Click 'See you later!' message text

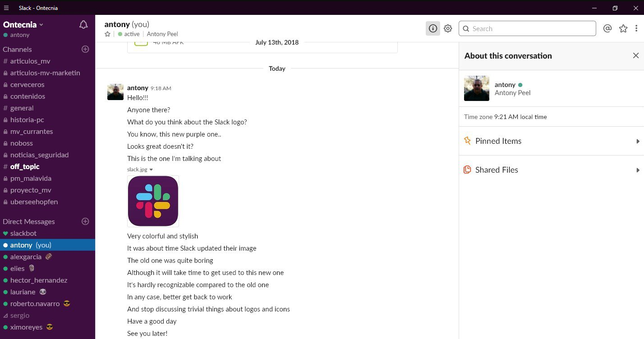pos(147,334)
